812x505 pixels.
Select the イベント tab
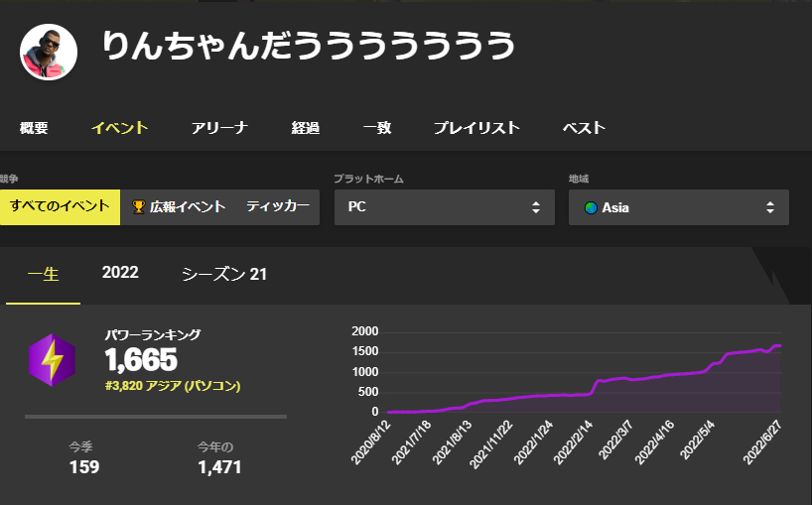point(120,128)
